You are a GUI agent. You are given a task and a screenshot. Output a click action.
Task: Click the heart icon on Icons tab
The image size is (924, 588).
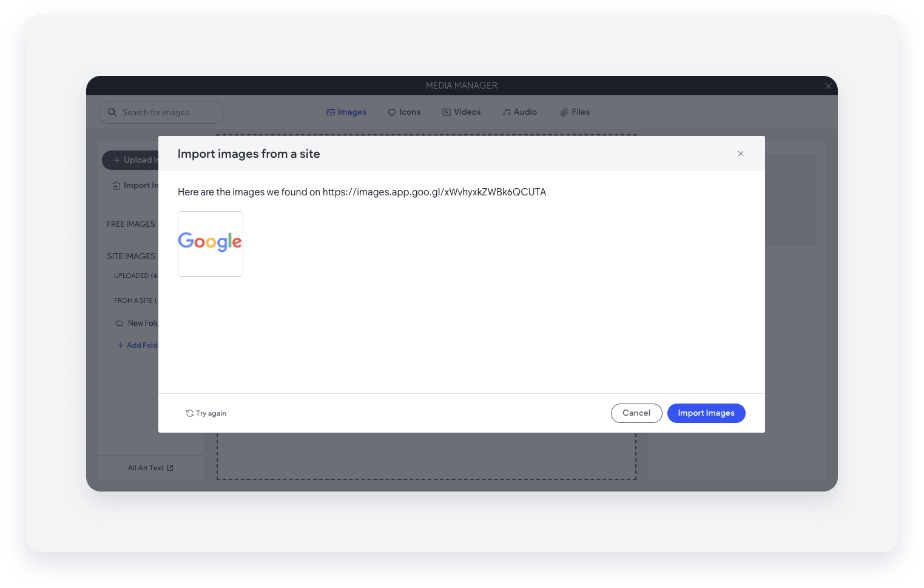coord(392,112)
